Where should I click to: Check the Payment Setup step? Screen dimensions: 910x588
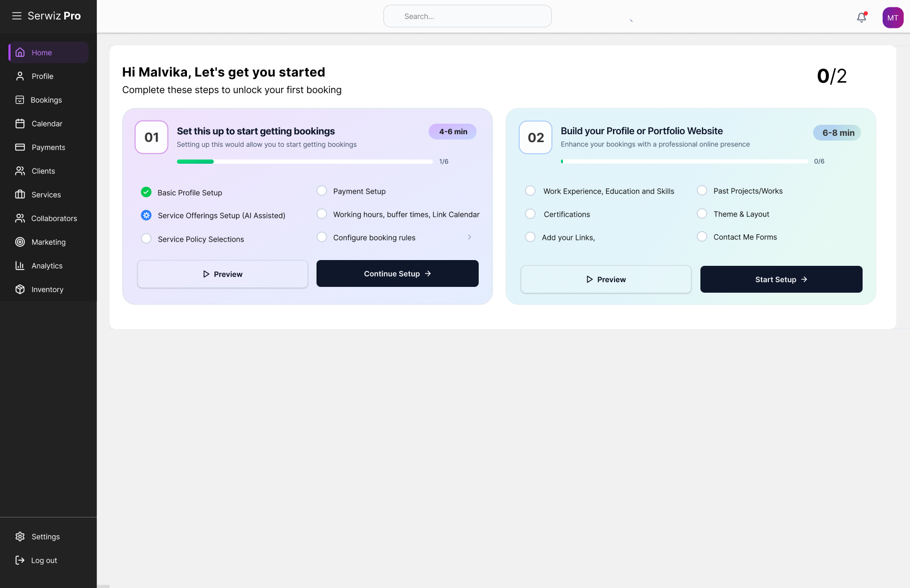click(322, 191)
